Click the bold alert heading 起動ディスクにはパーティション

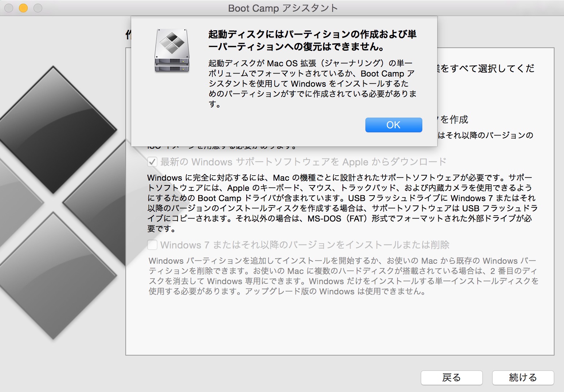pos(313,40)
